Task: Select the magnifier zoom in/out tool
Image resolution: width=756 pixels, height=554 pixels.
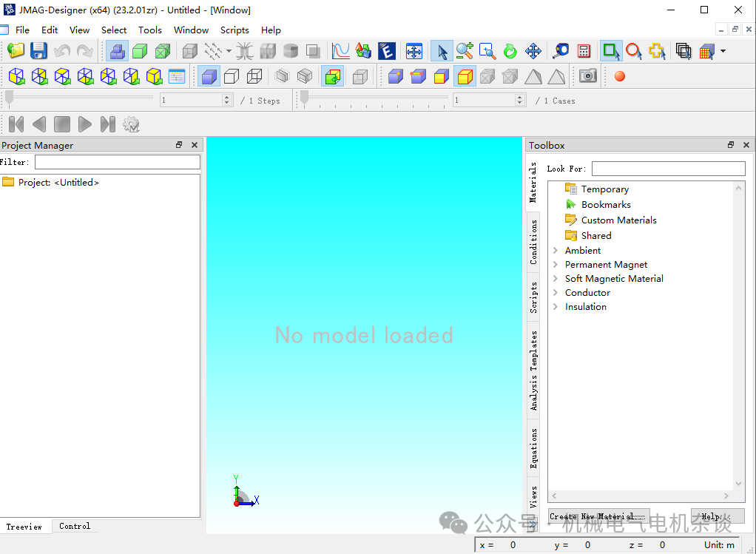Action: (x=465, y=50)
